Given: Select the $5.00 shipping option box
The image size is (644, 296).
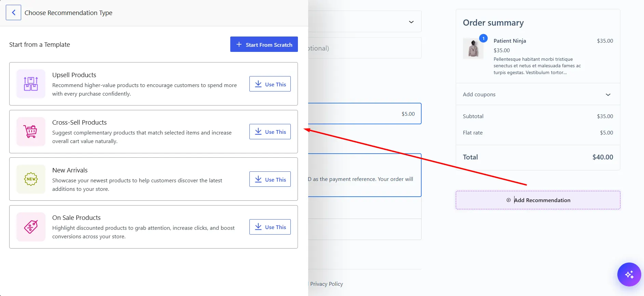Looking at the screenshot, I should click(x=365, y=113).
